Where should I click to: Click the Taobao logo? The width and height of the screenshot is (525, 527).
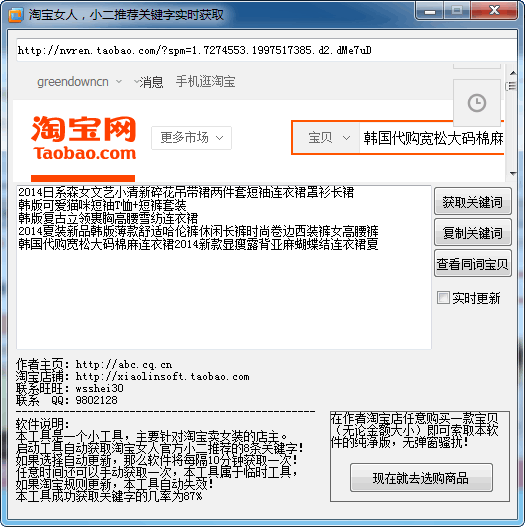[x=84, y=138]
